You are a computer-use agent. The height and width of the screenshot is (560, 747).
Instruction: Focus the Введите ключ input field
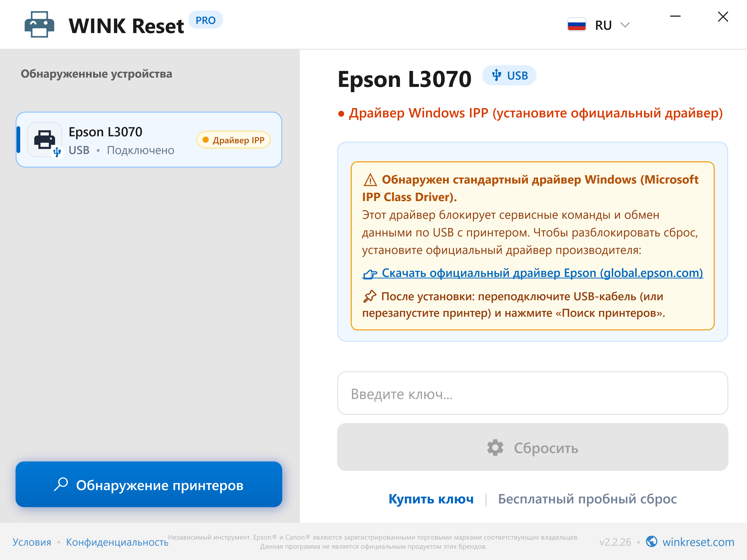pyautogui.click(x=533, y=393)
